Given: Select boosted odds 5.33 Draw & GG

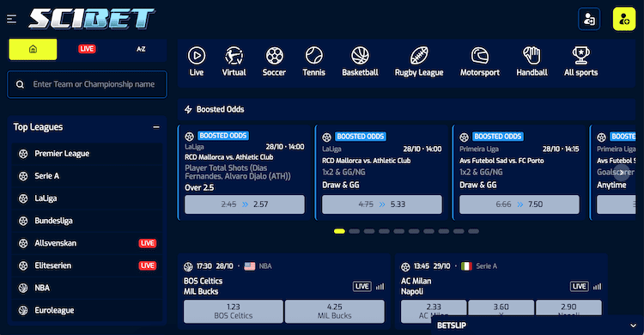Looking at the screenshot, I should coord(382,204).
